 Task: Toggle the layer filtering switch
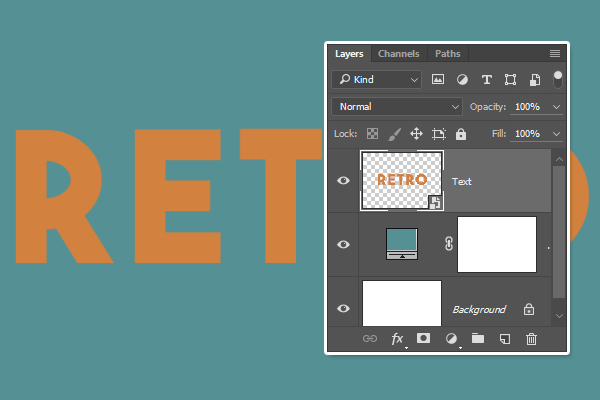[x=558, y=79]
